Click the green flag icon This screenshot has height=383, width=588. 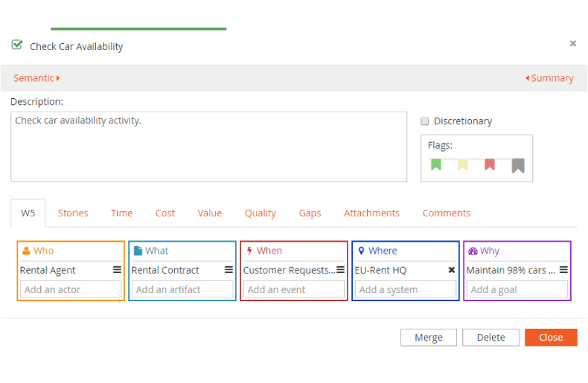click(x=436, y=164)
